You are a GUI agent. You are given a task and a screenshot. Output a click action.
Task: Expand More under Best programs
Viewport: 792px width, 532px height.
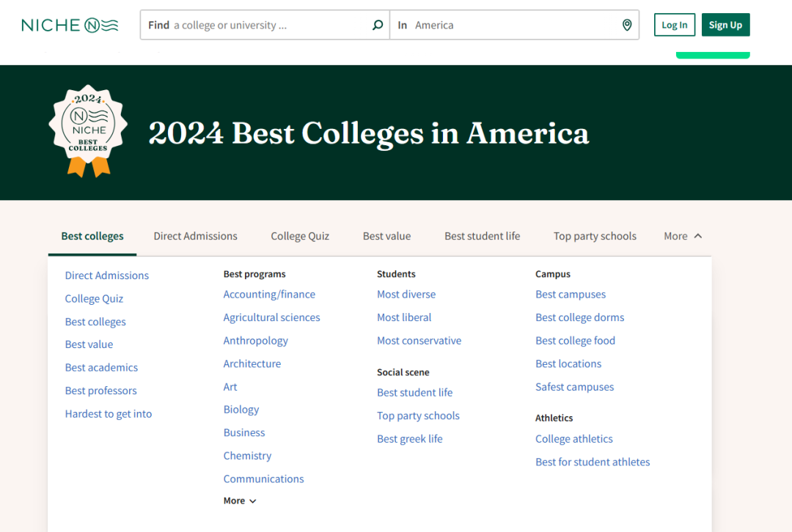[240, 500]
